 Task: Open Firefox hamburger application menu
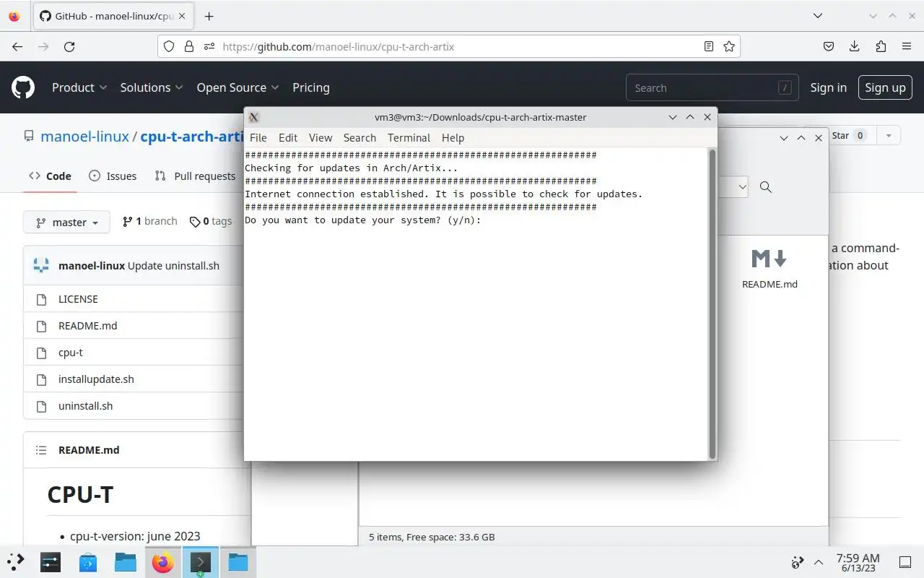tap(907, 46)
